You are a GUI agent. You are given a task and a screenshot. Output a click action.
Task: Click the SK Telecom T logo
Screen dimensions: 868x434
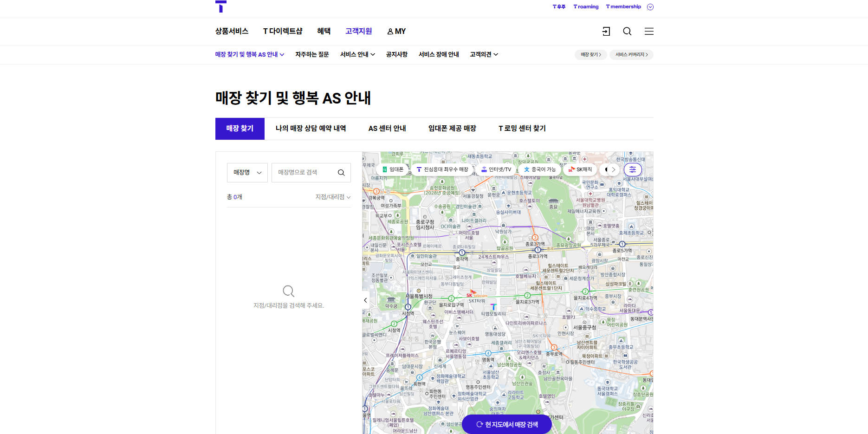click(221, 7)
